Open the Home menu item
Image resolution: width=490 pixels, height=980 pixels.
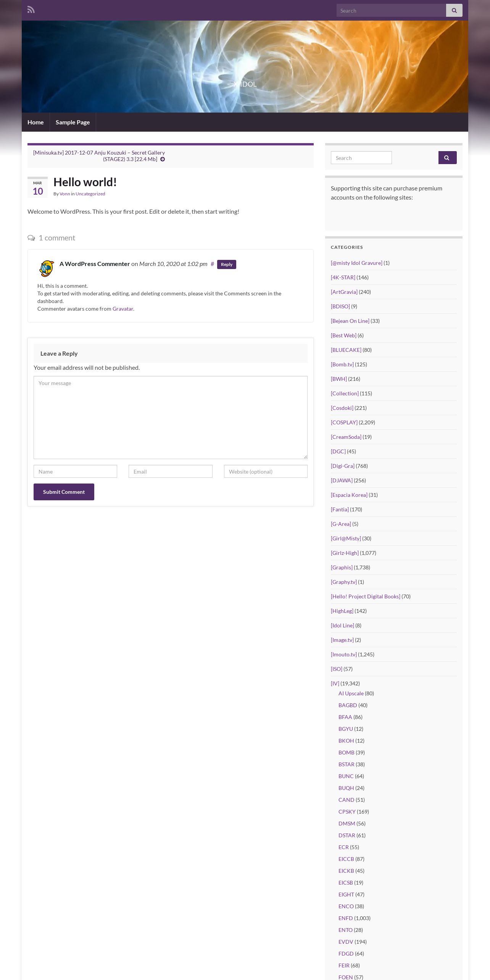pyautogui.click(x=35, y=122)
